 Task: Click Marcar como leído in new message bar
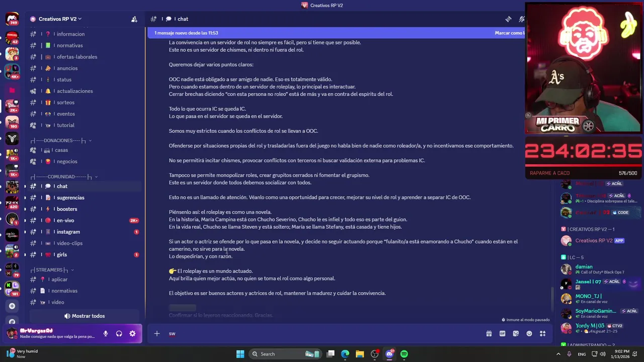click(x=509, y=33)
